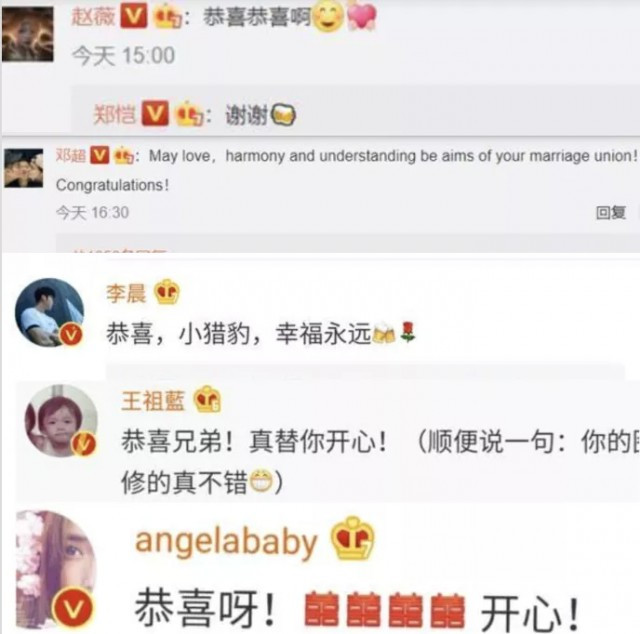Screen dimensions: 640x634
Task: Open 王祖蓝's round profile avatar
Action: (x=61, y=420)
